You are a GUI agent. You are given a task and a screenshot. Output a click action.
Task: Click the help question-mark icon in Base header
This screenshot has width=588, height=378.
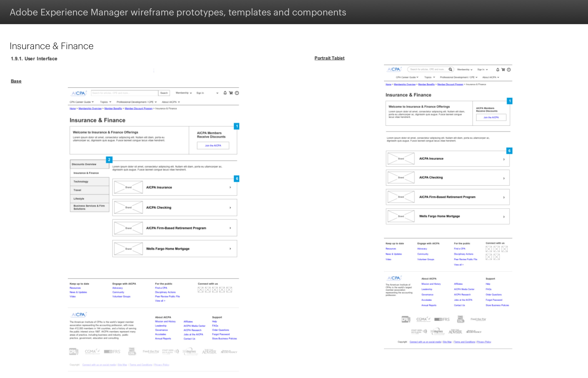(237, 93)
